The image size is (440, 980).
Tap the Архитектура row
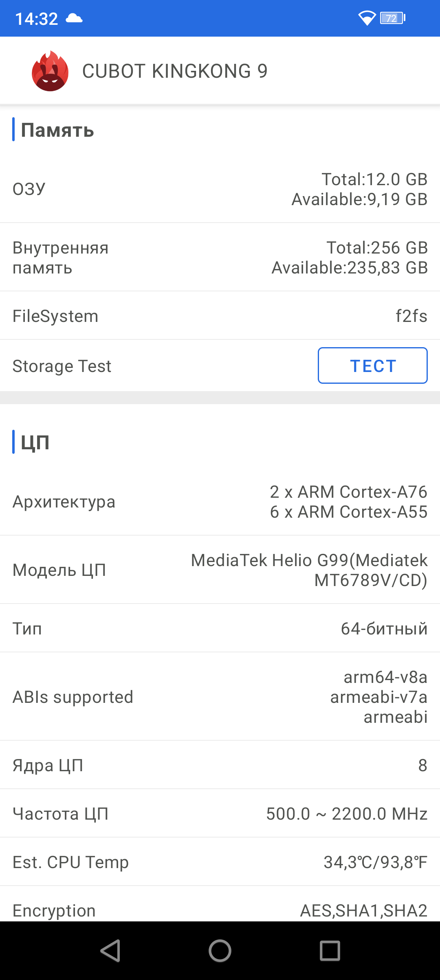coord(220,502)
